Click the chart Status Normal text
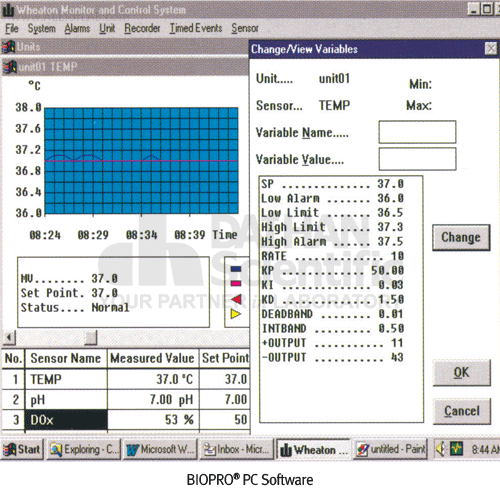 click(75, 307)
